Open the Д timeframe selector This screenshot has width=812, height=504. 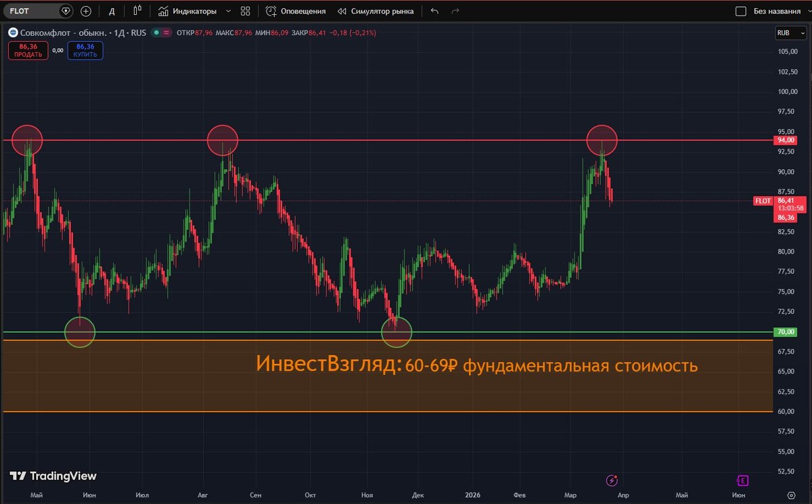pyautogui.click(x=112, y=12)
